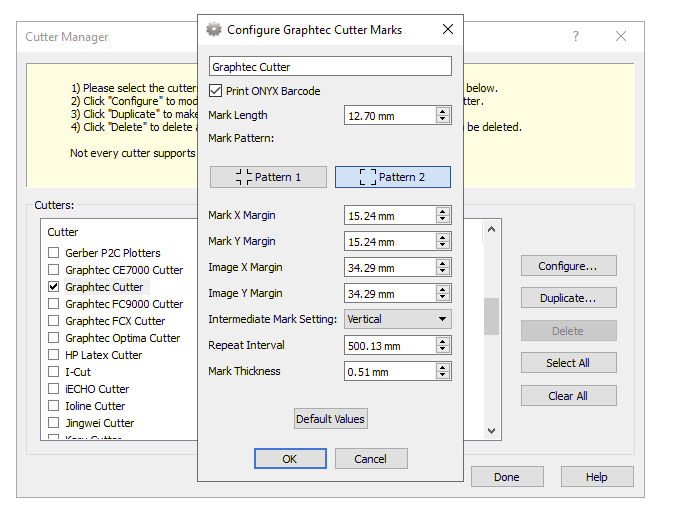This screenshot has width=673, height=513.
Task: Check the Graphtec FC9000 Cutter checkbox
Action: click(54, 304)
